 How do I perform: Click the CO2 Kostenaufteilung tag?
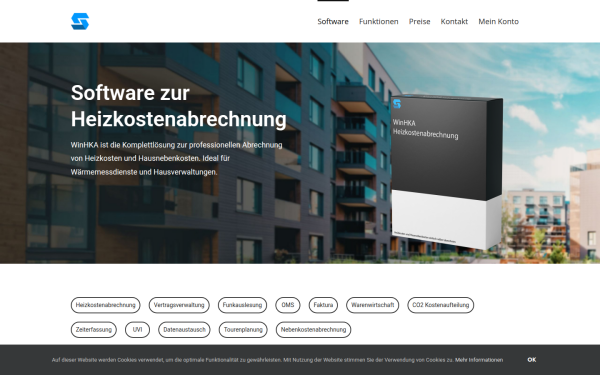coord(441,305)
